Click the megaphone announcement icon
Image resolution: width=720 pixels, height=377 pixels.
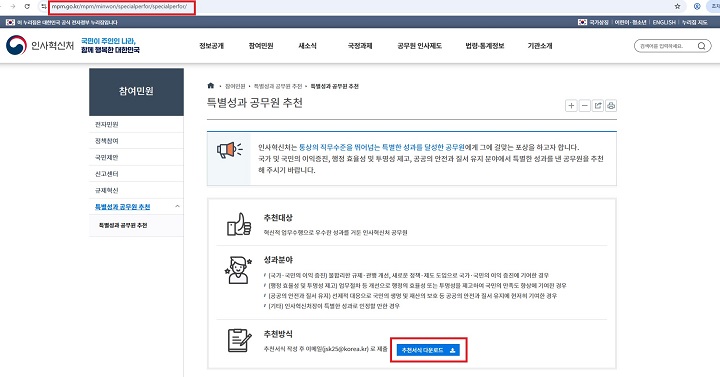click(x=229, y=151)
